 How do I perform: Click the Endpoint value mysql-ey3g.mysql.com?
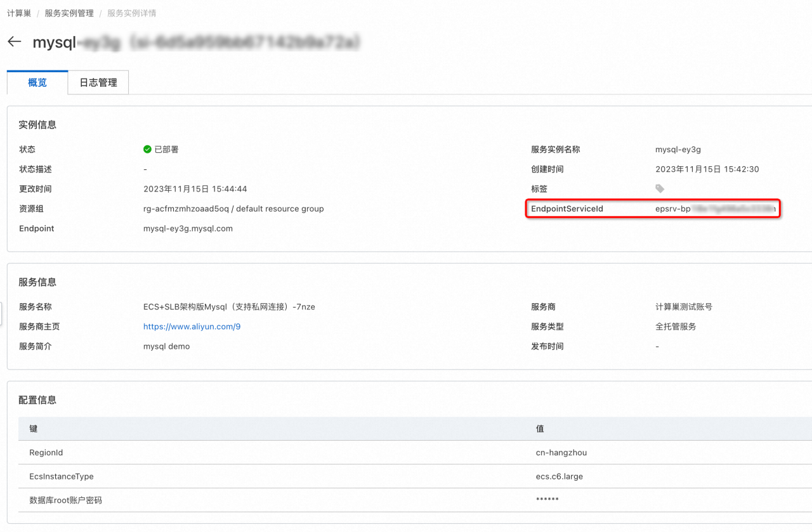pos(188,228)
